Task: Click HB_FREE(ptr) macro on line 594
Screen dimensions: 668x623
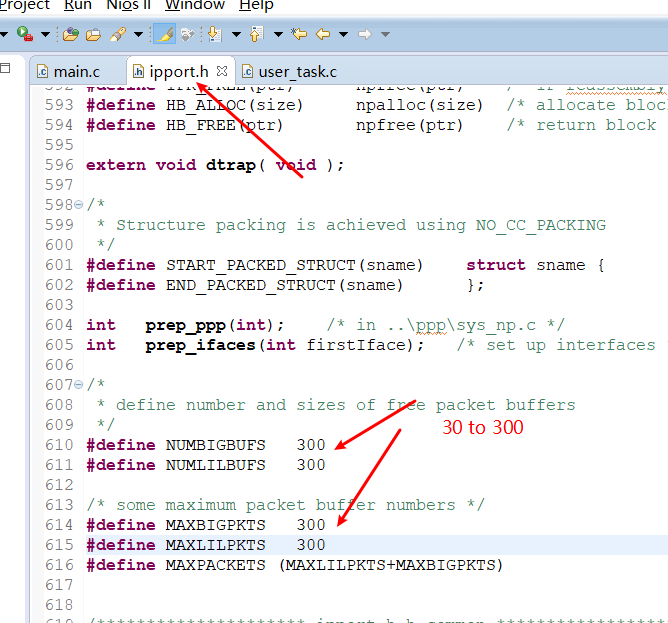Action: (x=224, y=125)
